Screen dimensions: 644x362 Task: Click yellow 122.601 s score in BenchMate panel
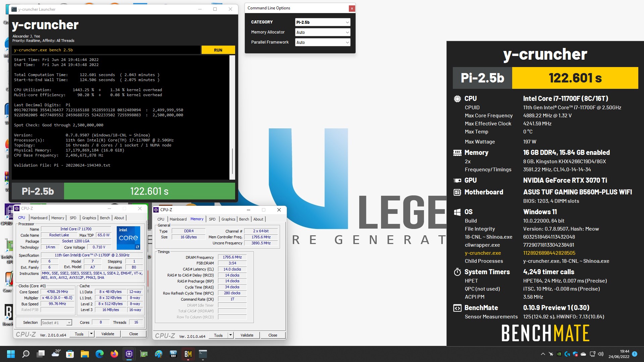575,78
